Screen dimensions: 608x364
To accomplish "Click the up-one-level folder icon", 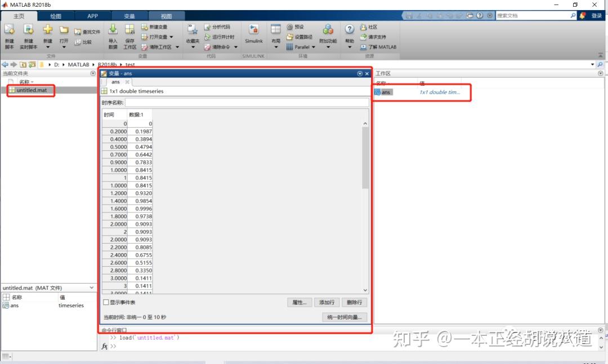I will coord(23,64).
